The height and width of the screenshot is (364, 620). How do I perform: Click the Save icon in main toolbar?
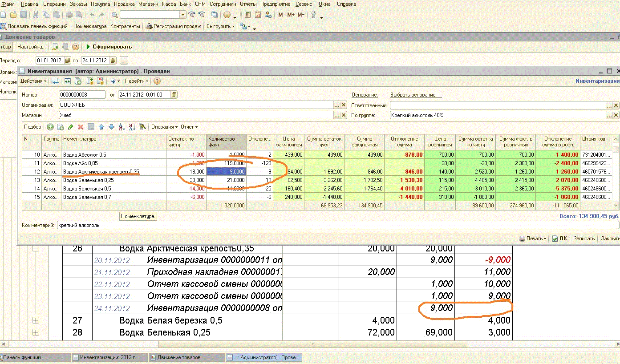pyautogui.click(x=24, y=15)
